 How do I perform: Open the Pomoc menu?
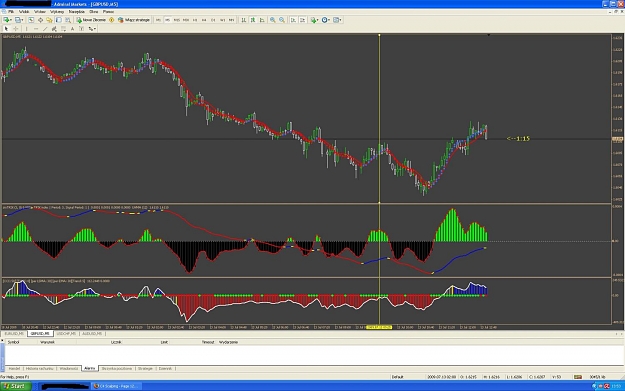(x=108, y=12)
